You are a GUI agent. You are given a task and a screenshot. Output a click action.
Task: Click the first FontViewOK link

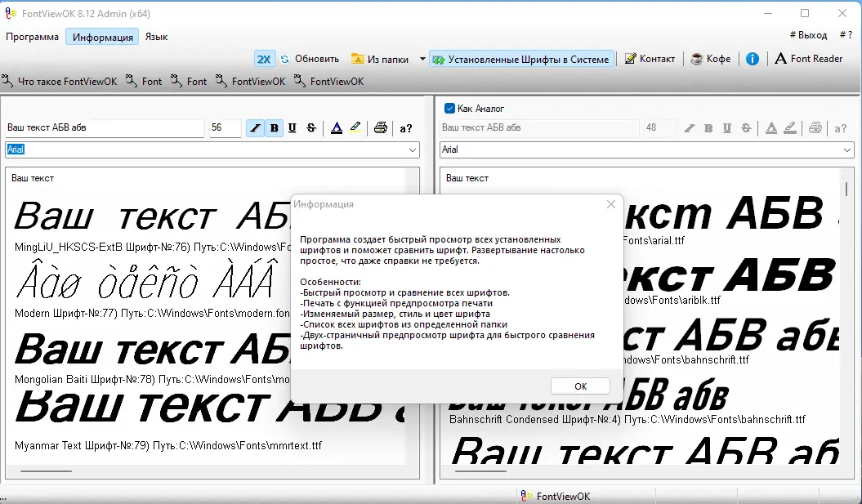(251, 82)
